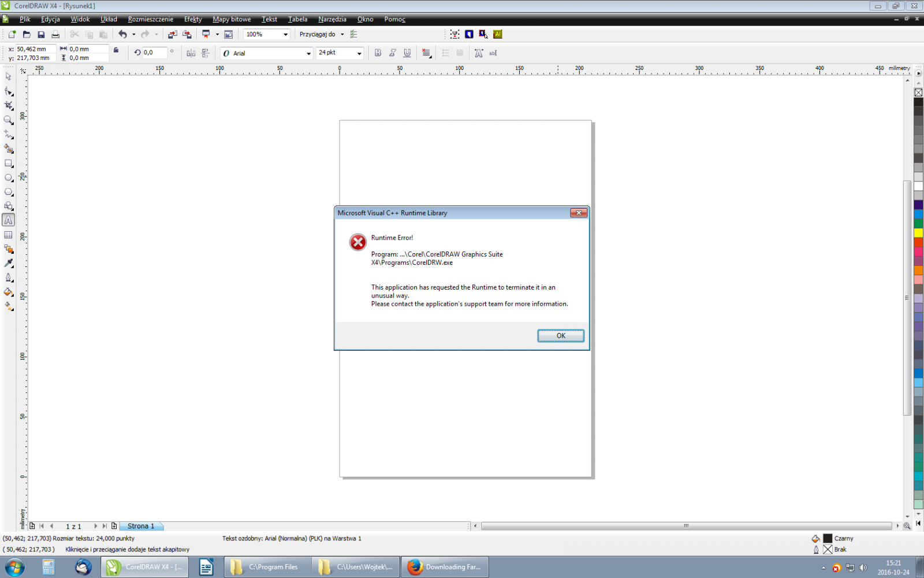
Task: Click the Print icon
Action: [55, 35]
